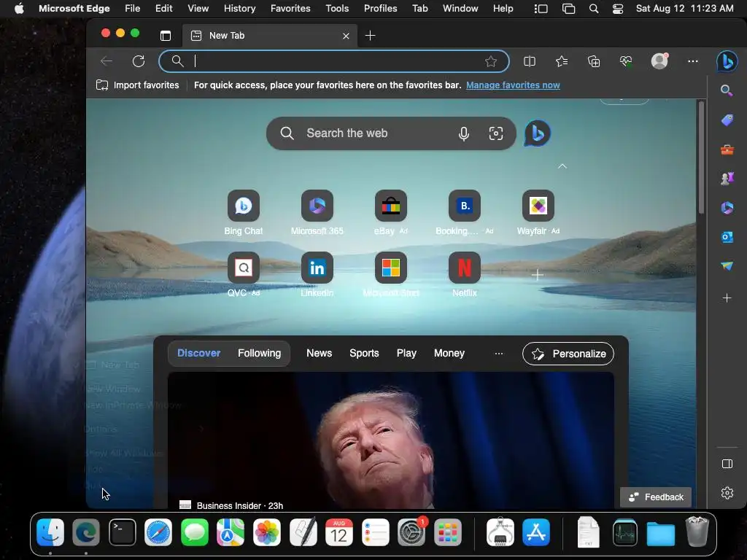Open the History menu
The width and height of the screenshot is (747, 560).
click(x=239, y=9)
